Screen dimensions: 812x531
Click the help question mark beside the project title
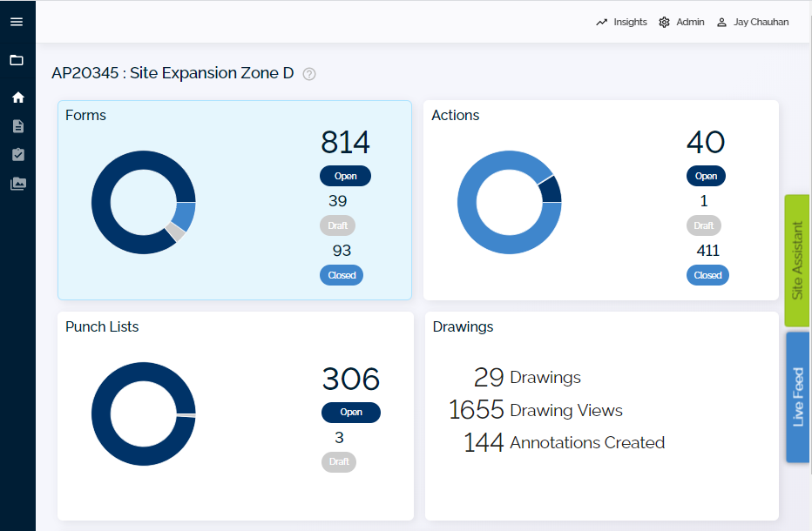pyautogui.click(x=309, y=74)
